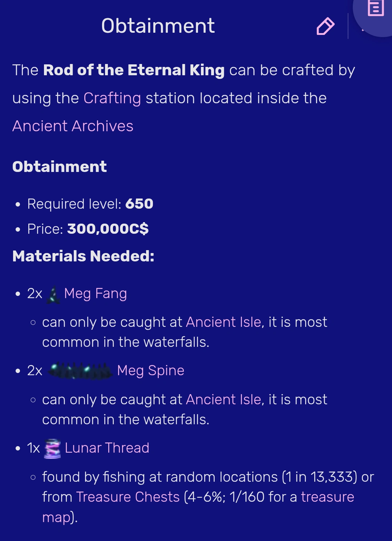
Task: Click the bullet next to Required level 650
Action: click(x=18, y=205)
